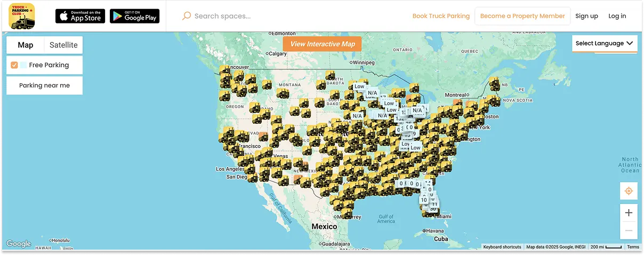Screen dimensions: 644x255
Task: Open the Log in link
Action: (617, 16)
